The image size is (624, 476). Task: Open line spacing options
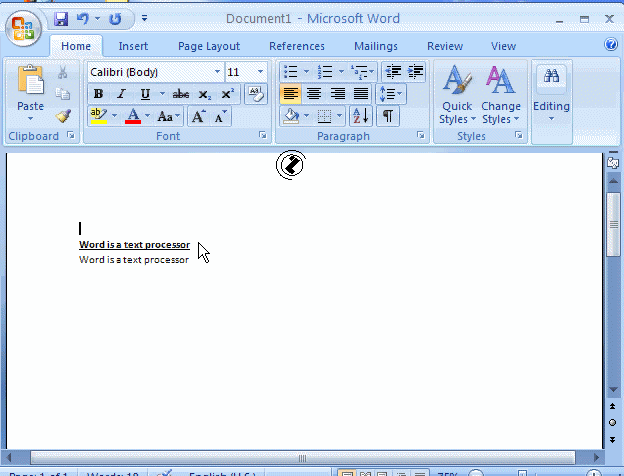(391, 94)
